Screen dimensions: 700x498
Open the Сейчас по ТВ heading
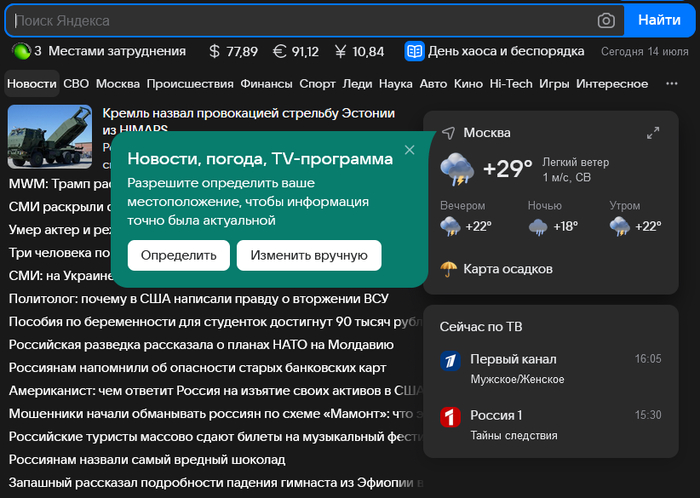pos(481,327)
